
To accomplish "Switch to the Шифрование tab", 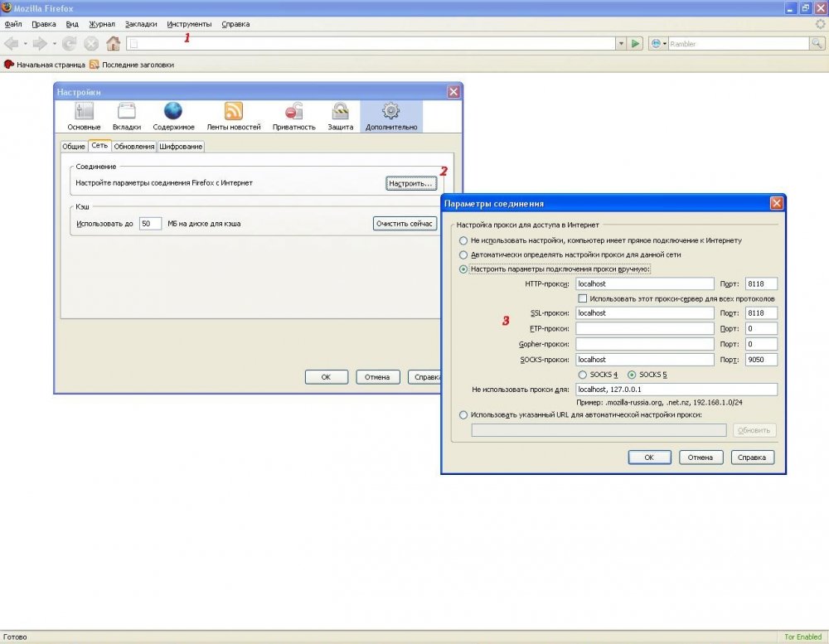I will [x=181, y=147].
